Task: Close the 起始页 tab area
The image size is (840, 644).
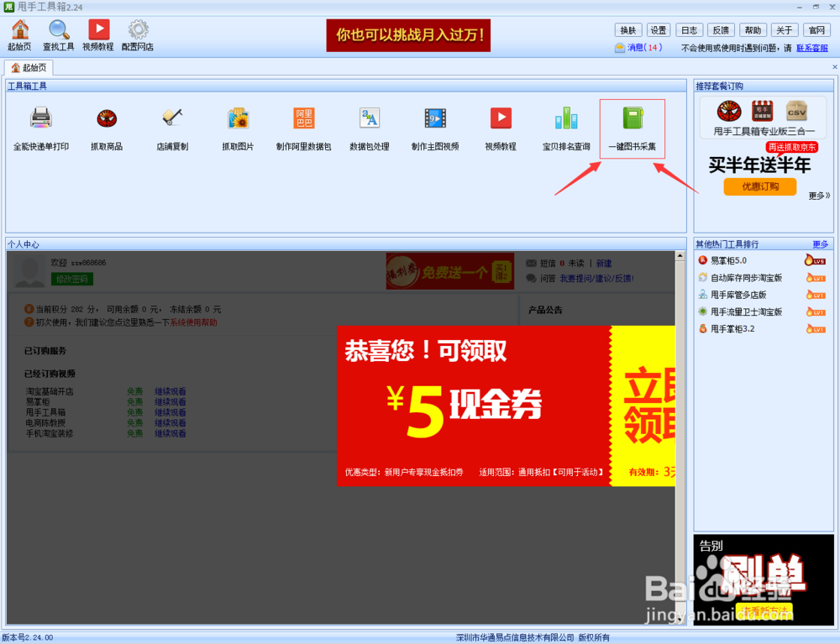Action: click(x=835, y=67)
